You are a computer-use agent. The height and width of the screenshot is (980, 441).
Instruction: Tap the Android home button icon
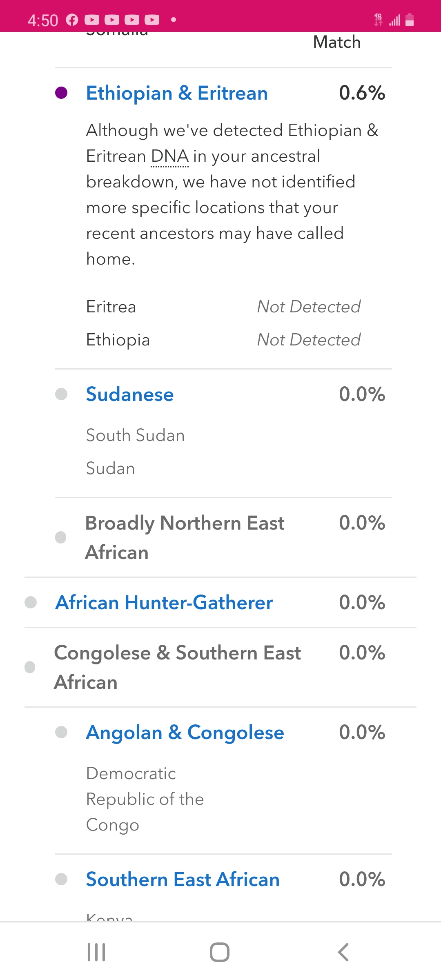(x=220, y=952)
